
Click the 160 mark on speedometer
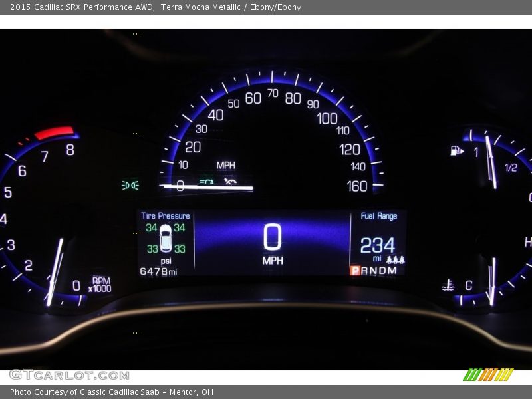(357, 186)
